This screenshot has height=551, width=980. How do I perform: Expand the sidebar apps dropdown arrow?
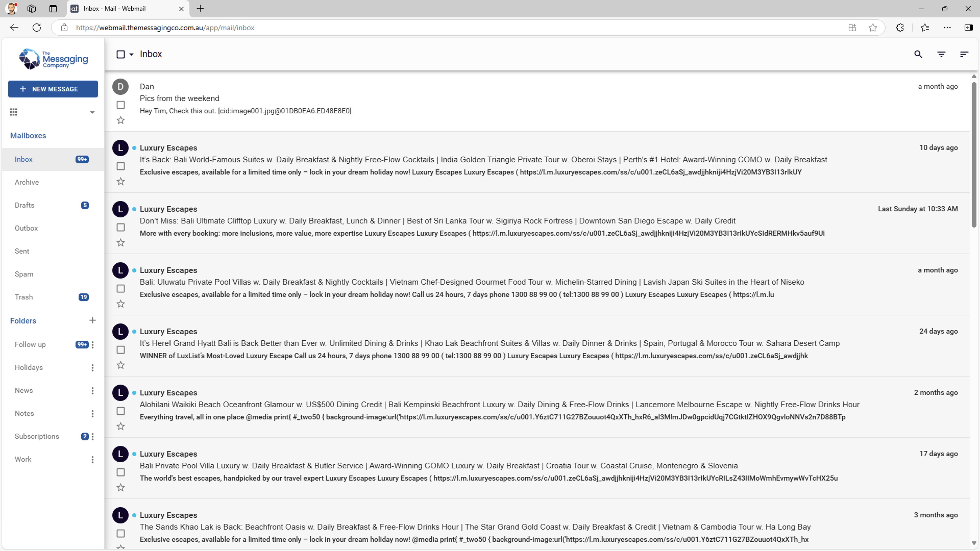click(x=92, y=112)
